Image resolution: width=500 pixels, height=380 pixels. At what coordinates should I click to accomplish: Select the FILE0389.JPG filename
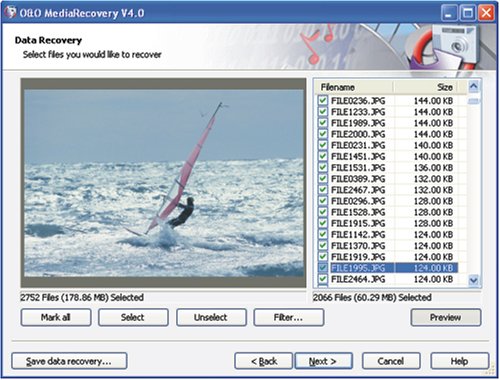(x=358, y=179)
